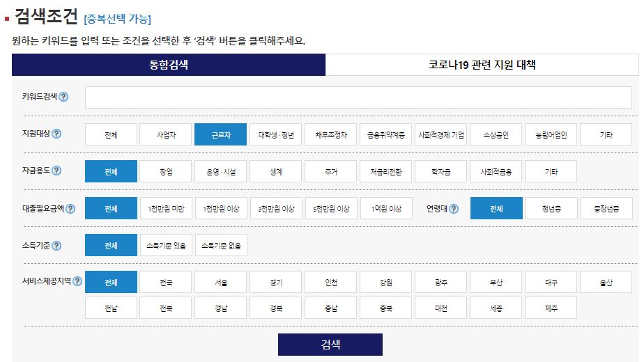This screenshot has width=644, height=362.
Task: Choose 금융취약계층 support target
Action: (x=386, y=134)
